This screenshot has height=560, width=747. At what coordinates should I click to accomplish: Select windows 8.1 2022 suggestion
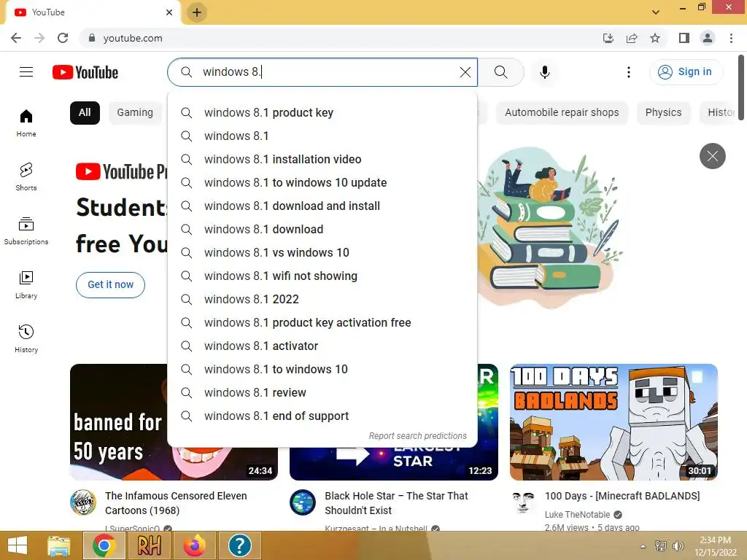point(322,300)
